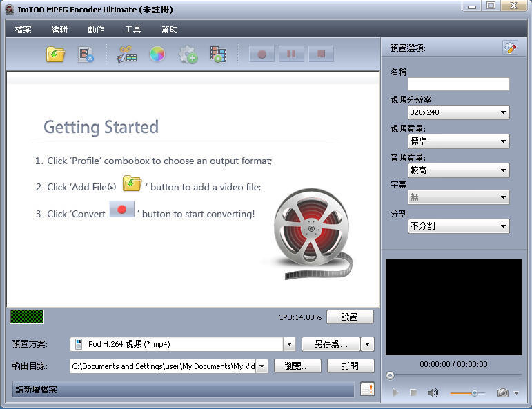The width and height of the screenshot is (532, 409).
Task: Adjust the preview volume slider
Action: click(474, 392)
